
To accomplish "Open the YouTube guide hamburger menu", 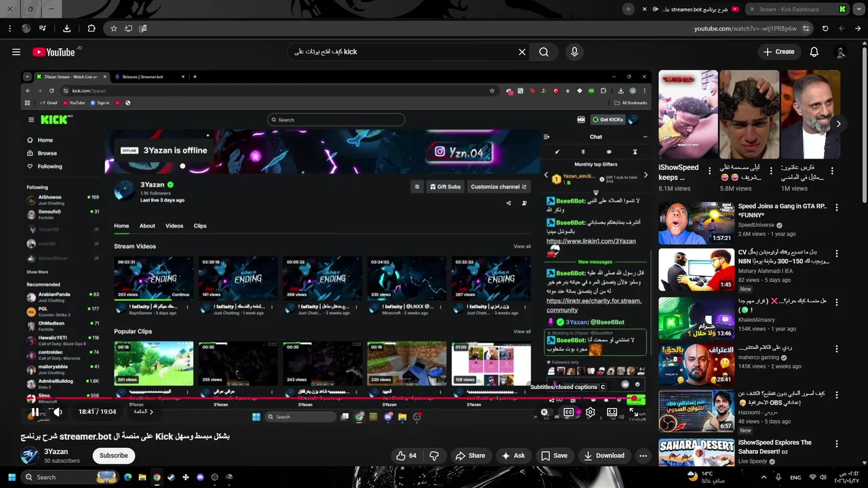I will pyautogui.click(x=16, y=52).
